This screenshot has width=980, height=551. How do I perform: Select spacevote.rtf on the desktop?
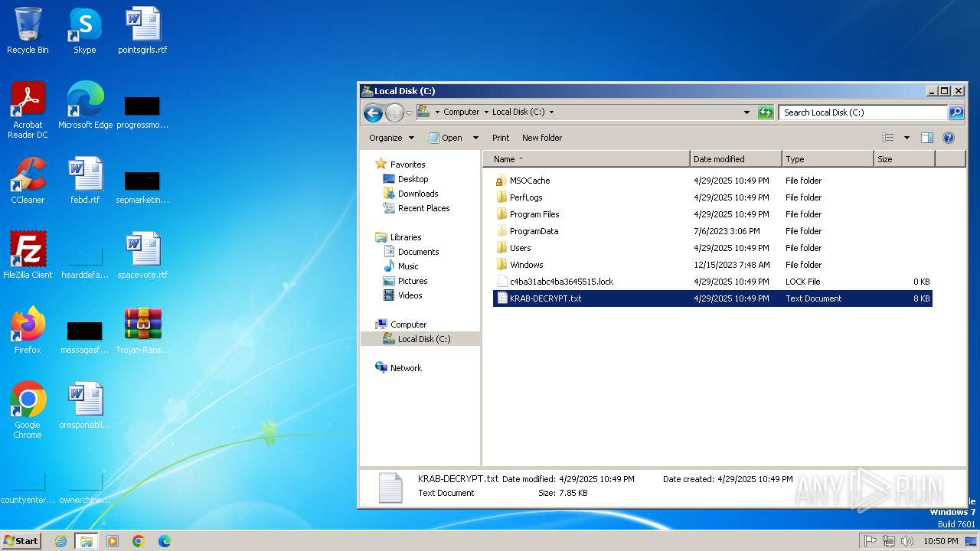coord(142,256)
